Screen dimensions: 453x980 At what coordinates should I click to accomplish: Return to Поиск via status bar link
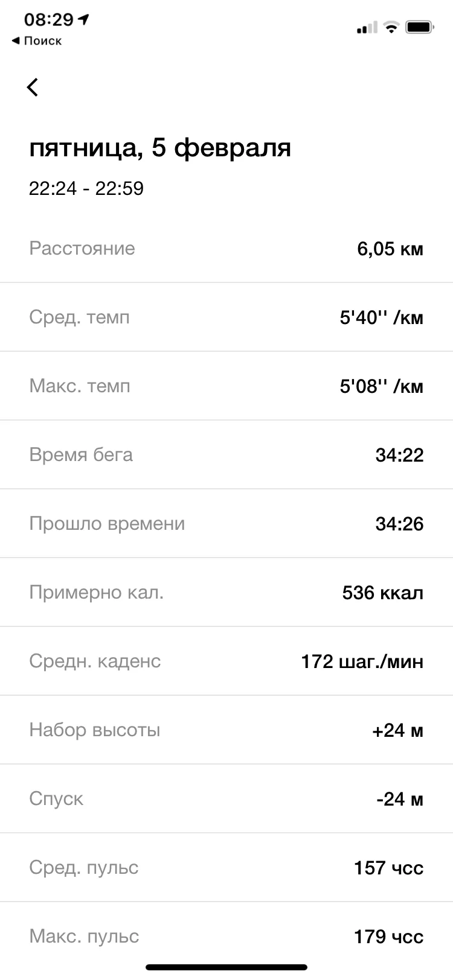(37, 41)
